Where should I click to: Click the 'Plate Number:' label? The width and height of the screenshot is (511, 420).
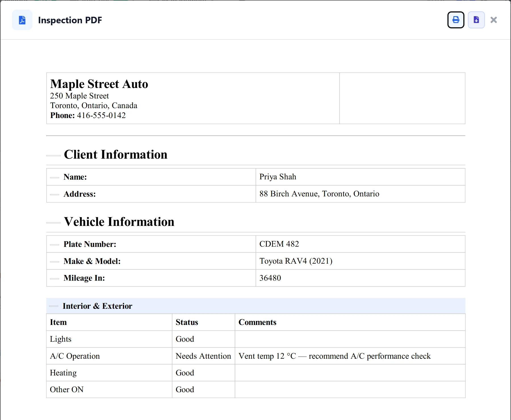[90, 244]
